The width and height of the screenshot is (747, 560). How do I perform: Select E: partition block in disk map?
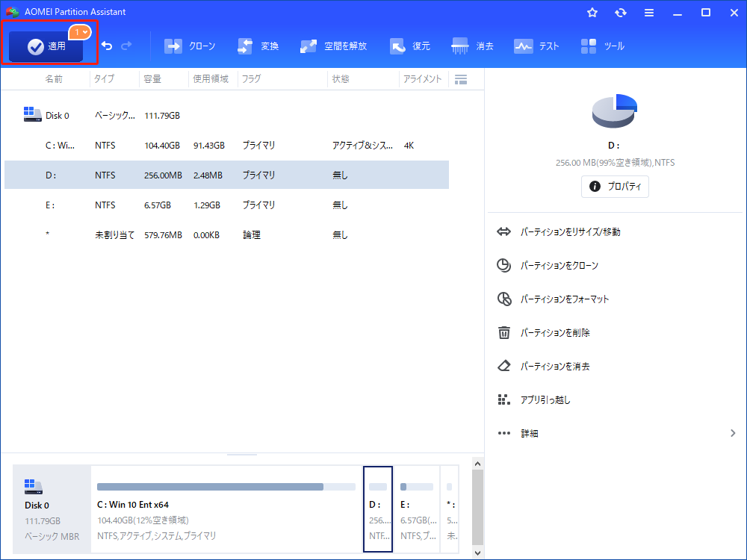[417, 509]
